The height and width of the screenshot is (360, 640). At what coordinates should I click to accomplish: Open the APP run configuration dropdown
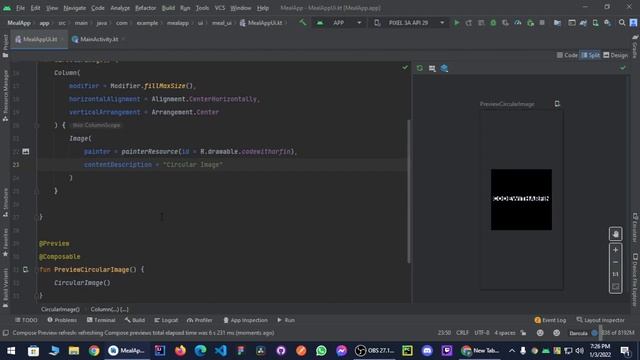[340, 23]
